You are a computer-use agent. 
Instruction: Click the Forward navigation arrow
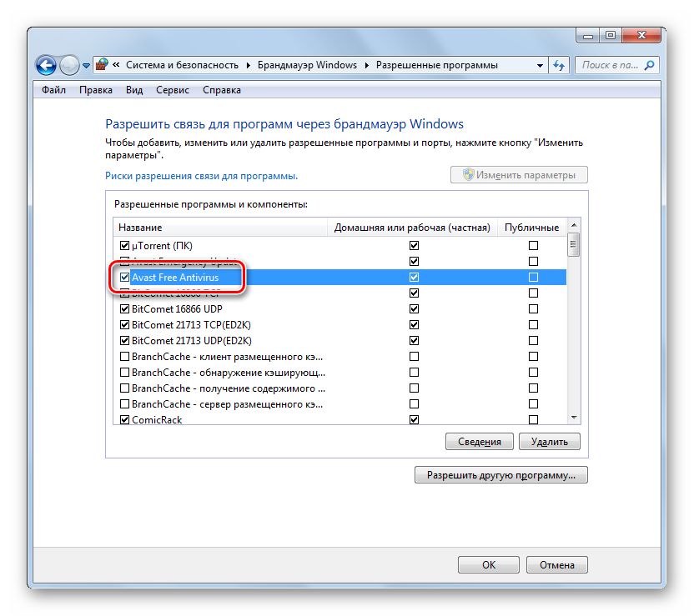coord(69,64)
